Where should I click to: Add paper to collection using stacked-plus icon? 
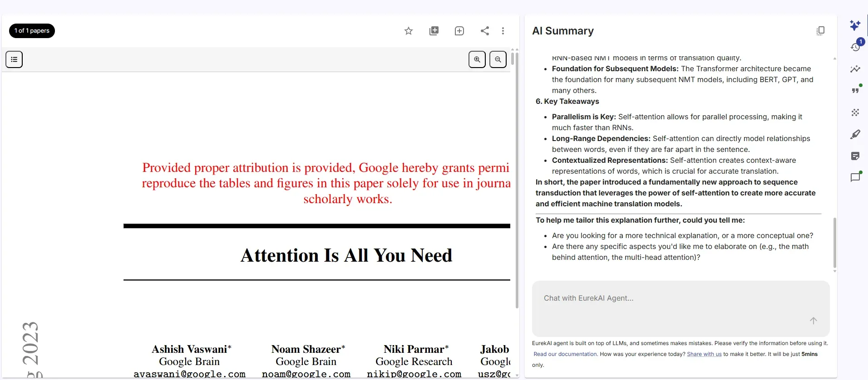click(x=434, y=31)
